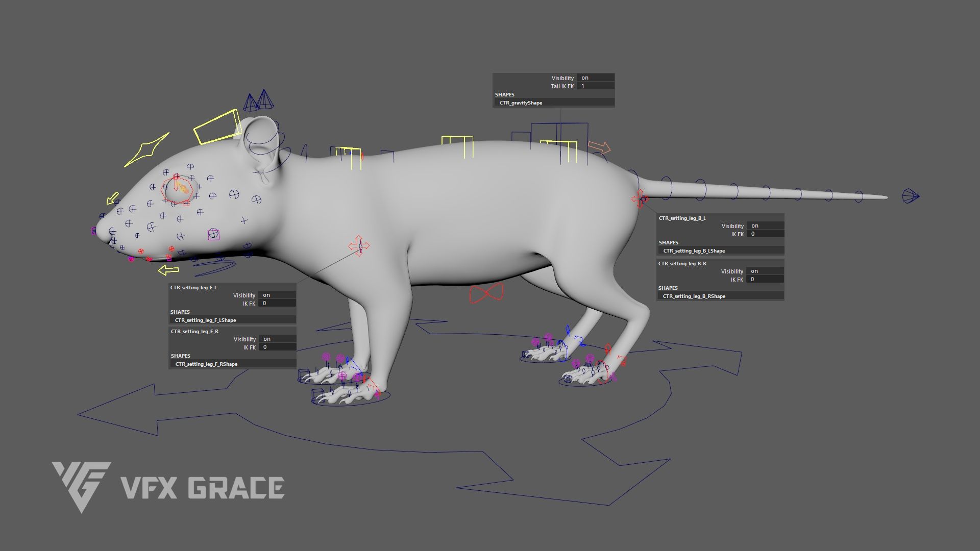Select the yellow mid-back spine control
The height and width of the screenshot is (551, 980).
pyautogui.click(x=458, y=147)
